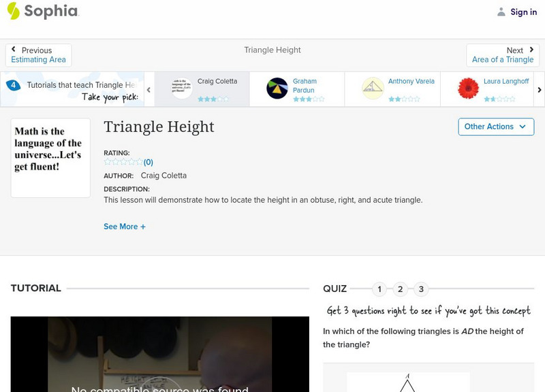
Task: Select Laura Langhoff's red flower avatar
Action: click(470, 88)
